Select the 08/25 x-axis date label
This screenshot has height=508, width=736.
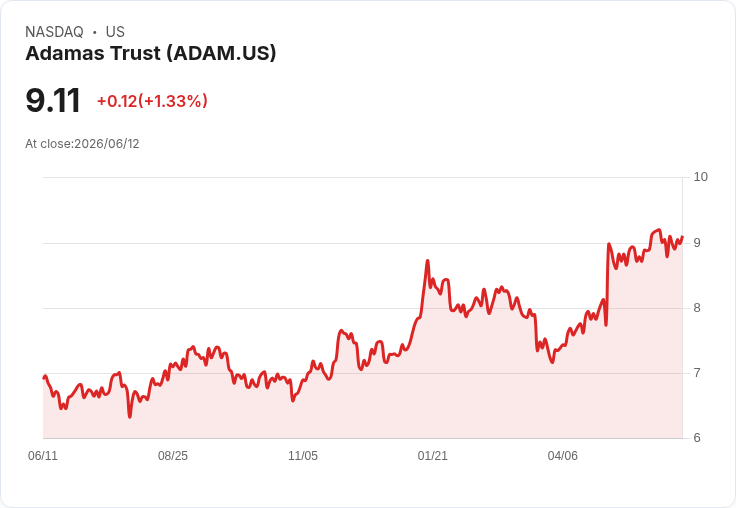tap(173, 455)
